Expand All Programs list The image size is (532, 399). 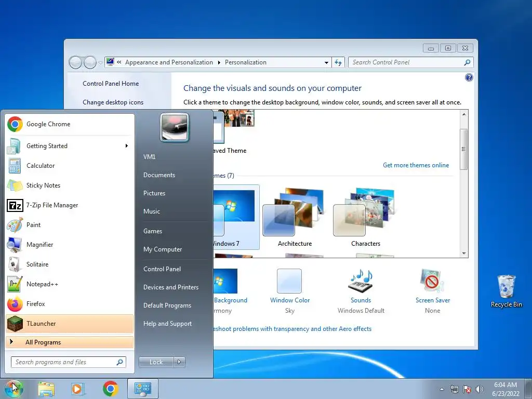coord(70,342)
